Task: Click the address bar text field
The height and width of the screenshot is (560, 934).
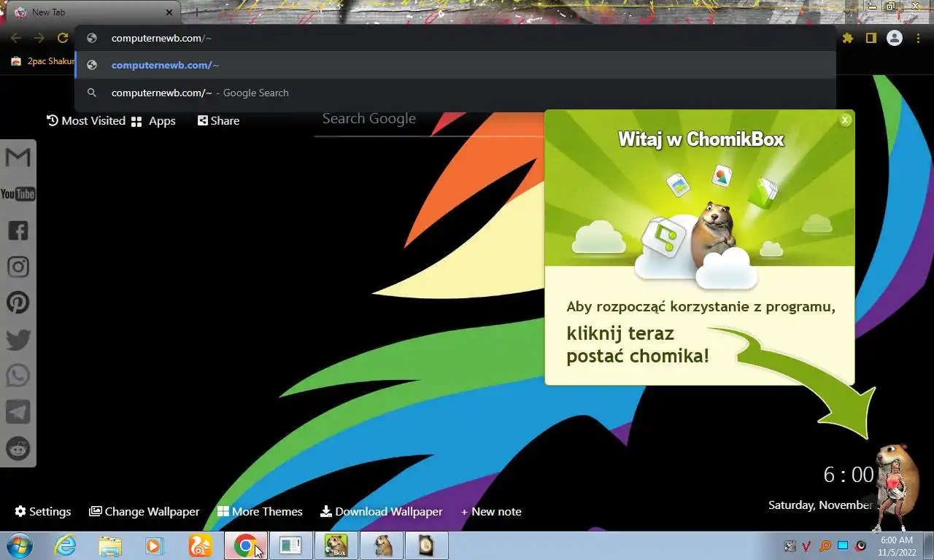Action: point(455,38)
